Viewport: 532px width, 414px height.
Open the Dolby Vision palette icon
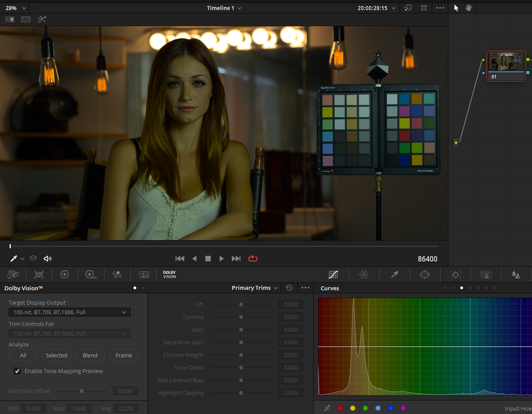point(169,274)
